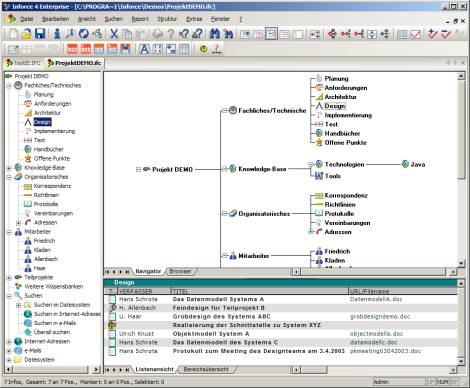Open the Struktur menu
The image size is (470, 388).
pos(167,19)
